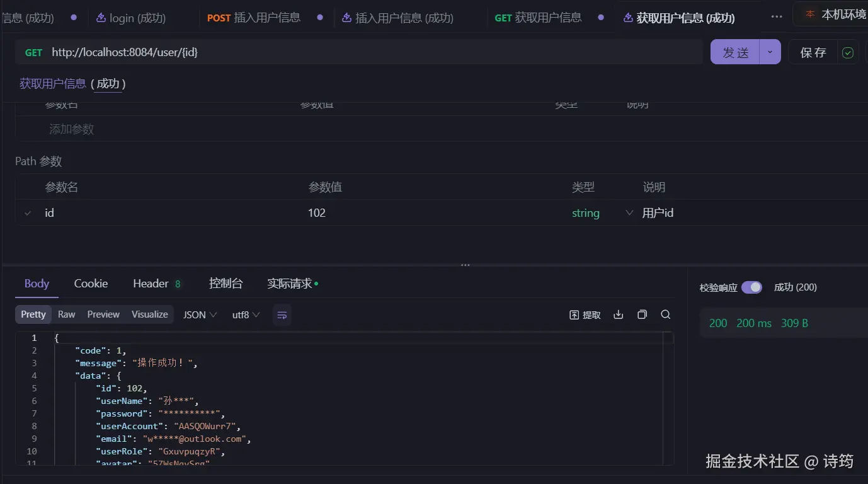Select the 获取用户信息 (成功) tab
This screenshot has height=484, width=868.
point(679,18)
